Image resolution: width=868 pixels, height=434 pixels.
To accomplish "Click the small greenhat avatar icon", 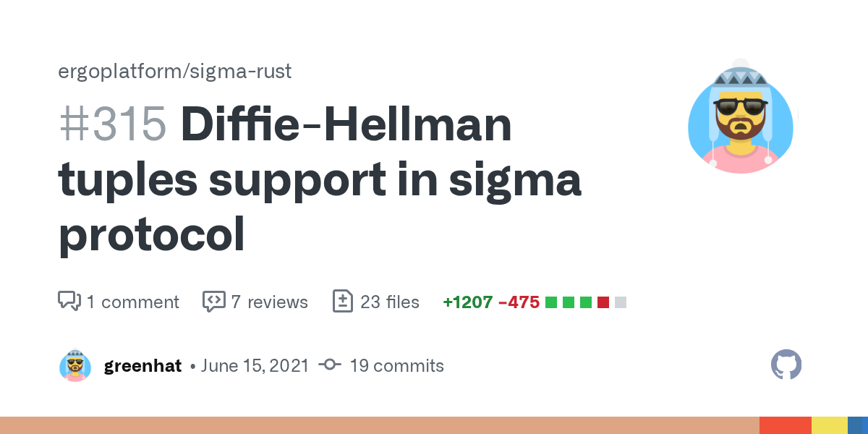I will tap(75, 366).
